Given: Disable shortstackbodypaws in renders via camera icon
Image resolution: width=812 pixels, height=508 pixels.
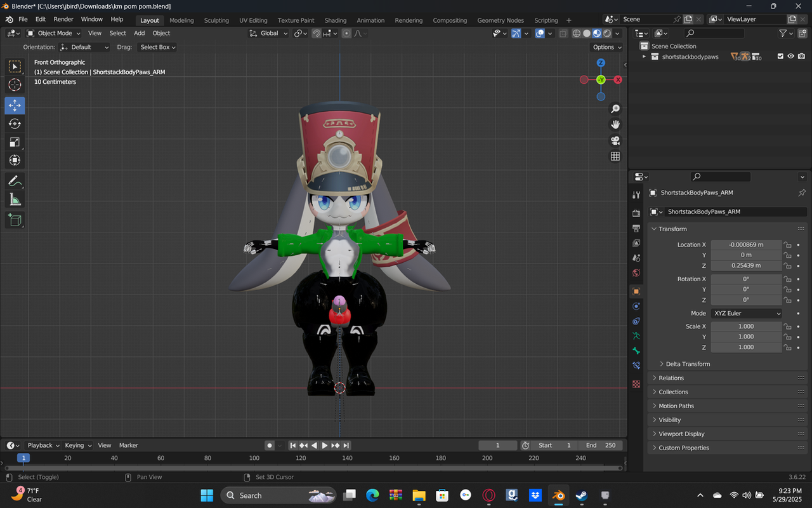Looking at the screenshot, I should coord(801,57).
